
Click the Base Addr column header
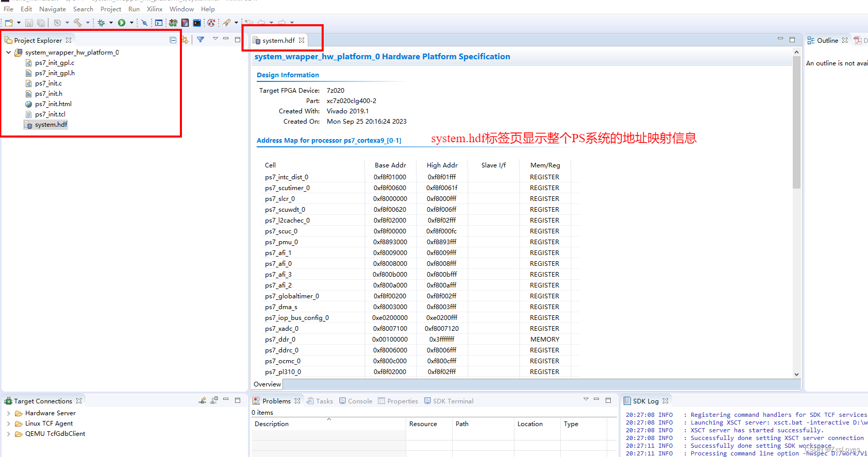[390, 165]
